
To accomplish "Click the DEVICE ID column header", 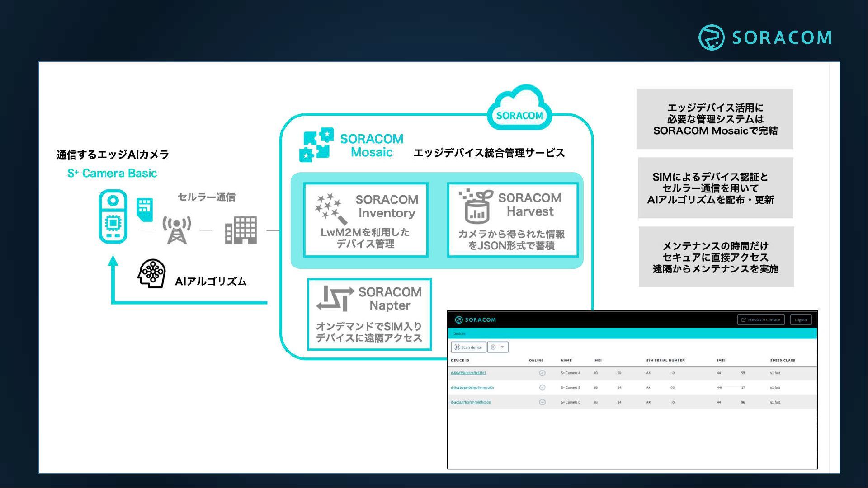I will coord(460,361).
